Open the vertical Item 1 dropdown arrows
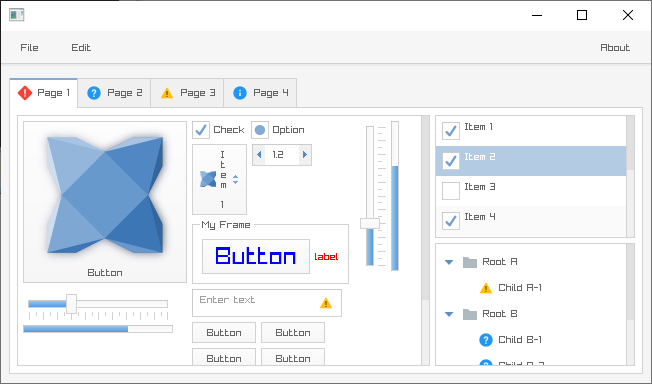This screenshot has height=384, width=652. 235,179
